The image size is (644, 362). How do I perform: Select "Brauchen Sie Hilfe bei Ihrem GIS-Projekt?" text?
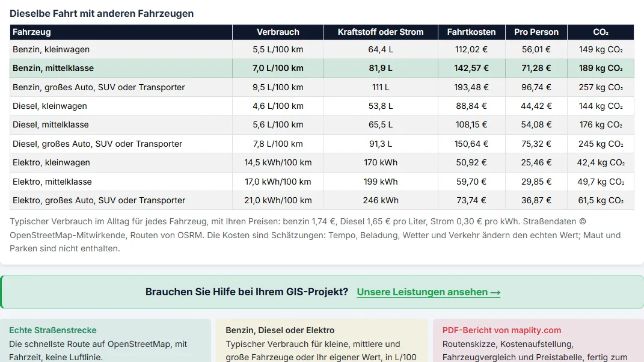click(x=247, y=292)
